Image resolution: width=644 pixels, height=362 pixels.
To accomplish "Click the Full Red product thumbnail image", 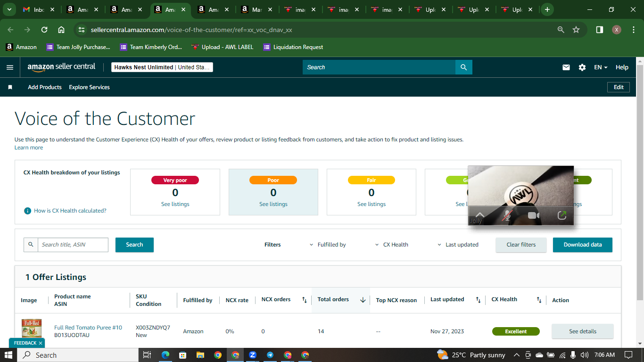I will tap(32, 329).
